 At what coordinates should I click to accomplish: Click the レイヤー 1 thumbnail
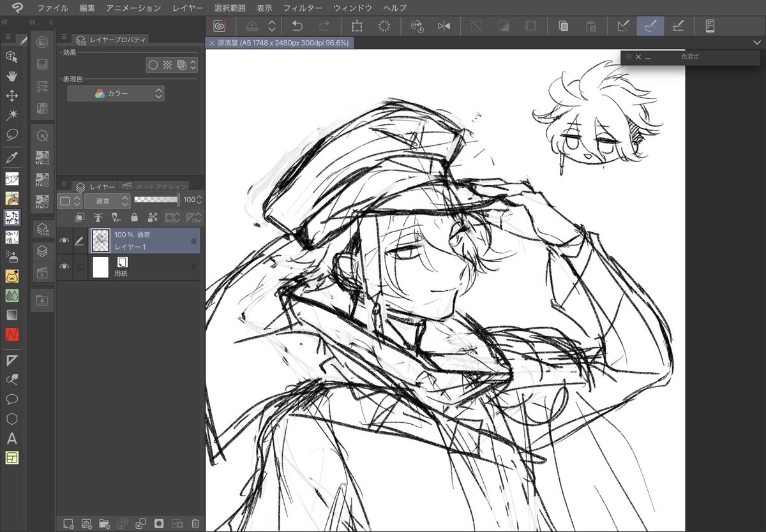click(x=101, y=241)
